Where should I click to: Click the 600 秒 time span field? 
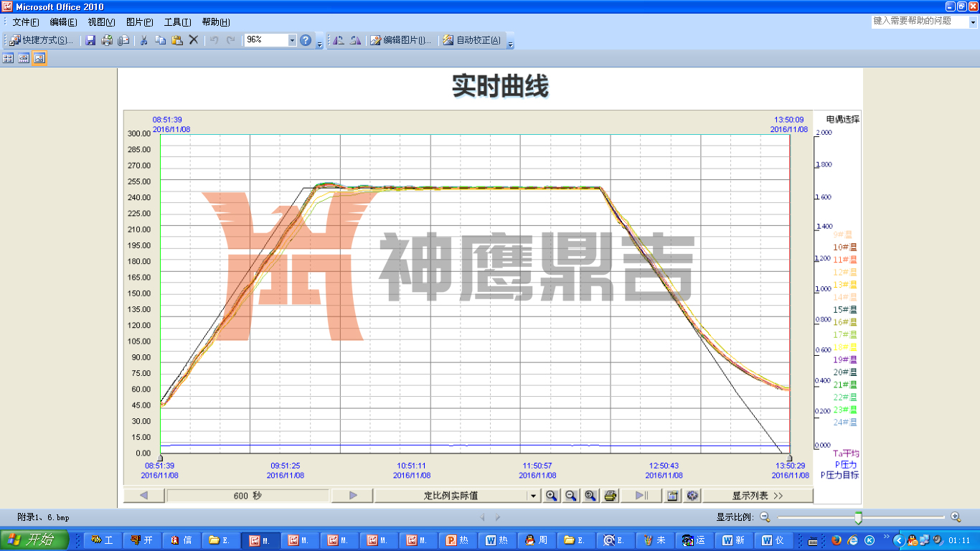248,495
